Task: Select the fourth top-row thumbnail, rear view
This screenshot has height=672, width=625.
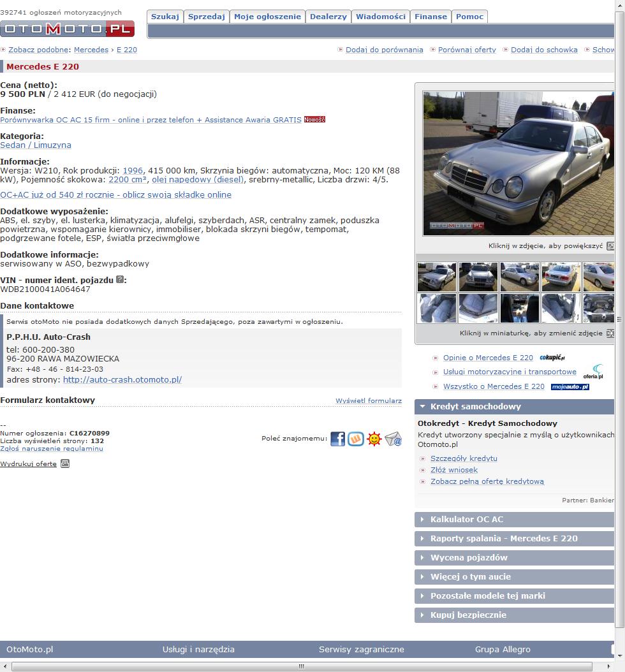Action: click(561, 277)
